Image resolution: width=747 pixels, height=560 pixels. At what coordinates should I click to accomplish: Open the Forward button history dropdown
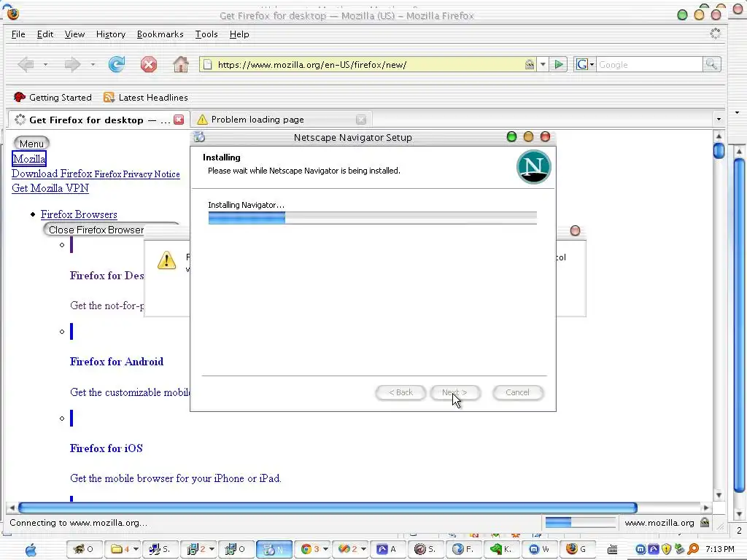coord(93,64)
